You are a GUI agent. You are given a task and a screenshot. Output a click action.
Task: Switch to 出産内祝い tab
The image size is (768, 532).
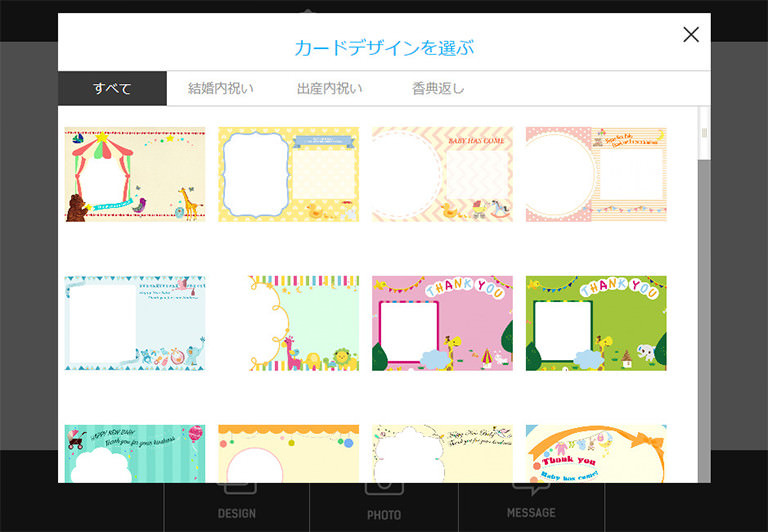[x=330, y=88]
